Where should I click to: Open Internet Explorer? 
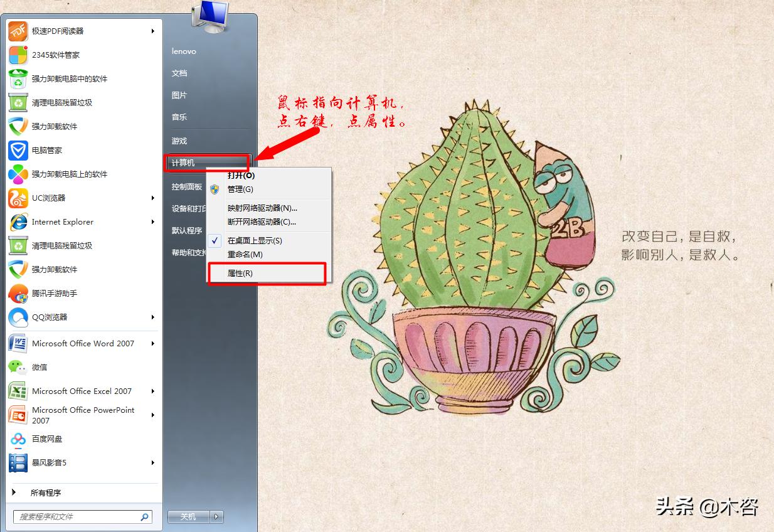coord(61,222)
